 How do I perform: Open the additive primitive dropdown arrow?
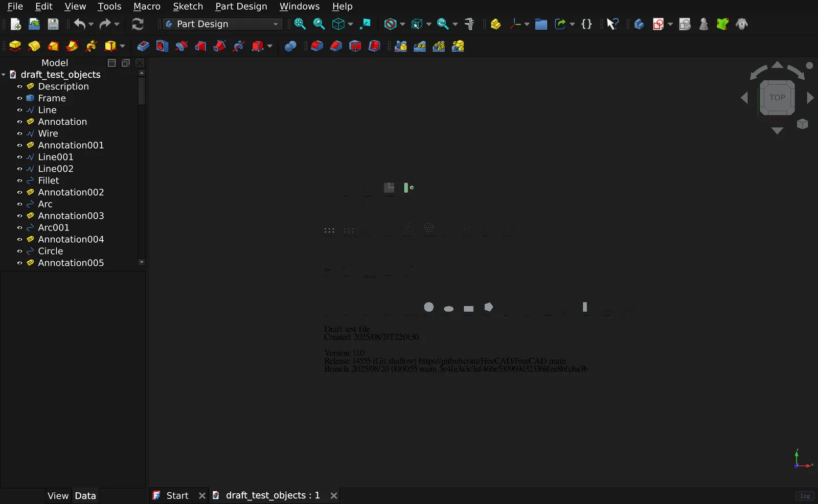122,46
